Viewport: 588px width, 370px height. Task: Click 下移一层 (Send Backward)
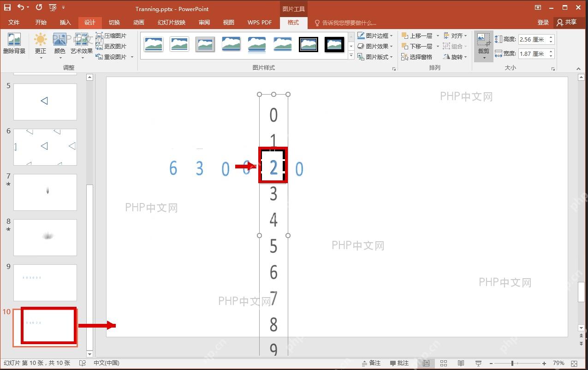[x=417, y=46]
